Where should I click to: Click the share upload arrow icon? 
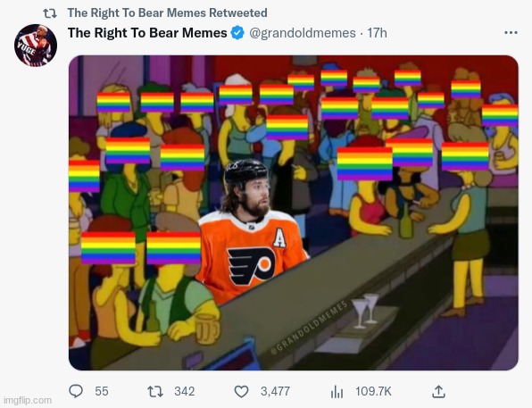pyautogui.click(x=438, y=391)
